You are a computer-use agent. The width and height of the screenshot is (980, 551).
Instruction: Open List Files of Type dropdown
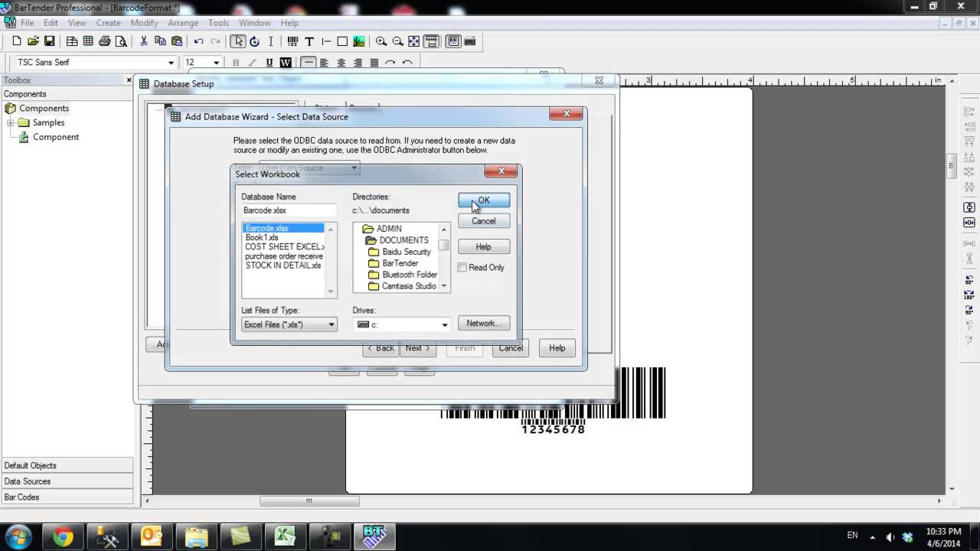coord(289,324)
